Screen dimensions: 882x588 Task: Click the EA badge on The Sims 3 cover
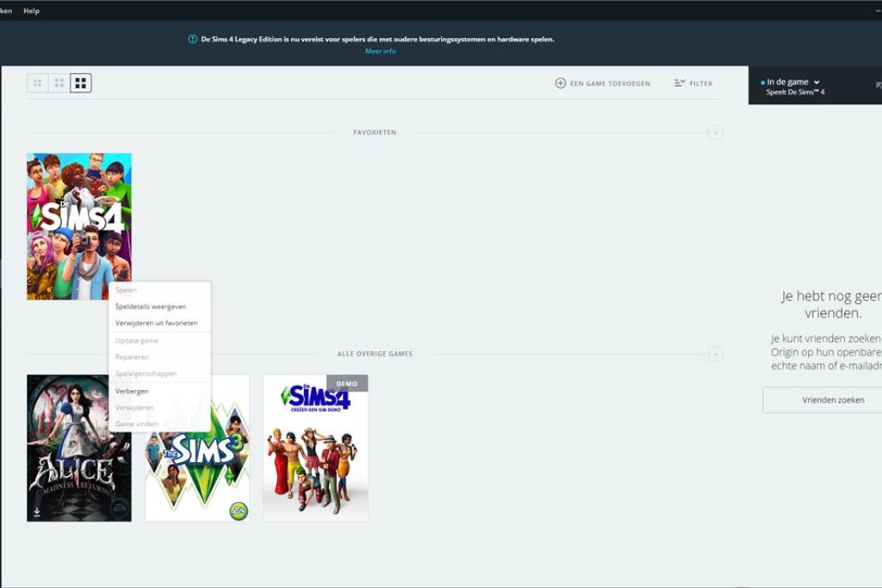[x=239, y=510]
